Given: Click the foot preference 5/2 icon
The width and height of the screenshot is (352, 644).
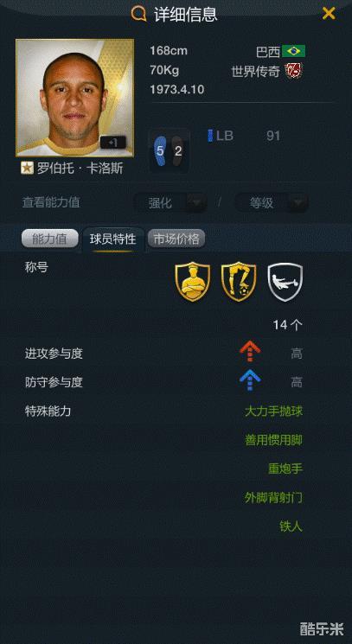Looking at the screenshot, I should [x=169, y=150].
